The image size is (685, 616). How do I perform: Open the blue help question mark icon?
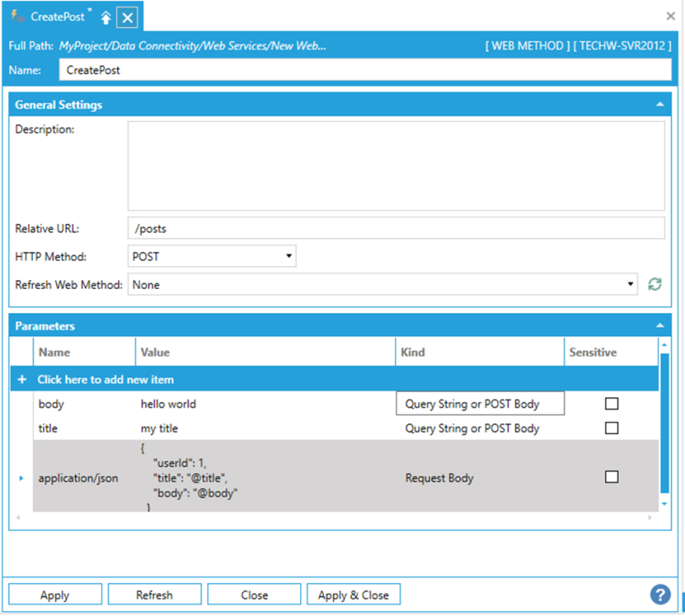coord(659,595)
